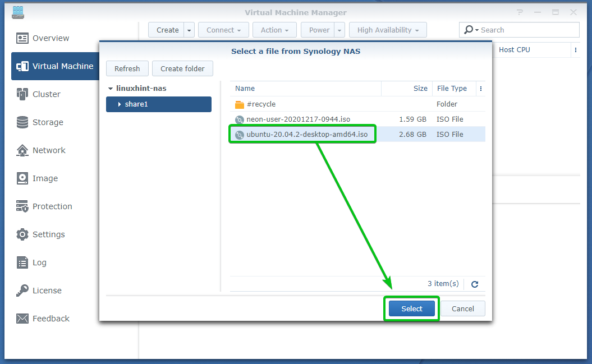
Task: Click the Create button
Action: [x=167, y=30]
